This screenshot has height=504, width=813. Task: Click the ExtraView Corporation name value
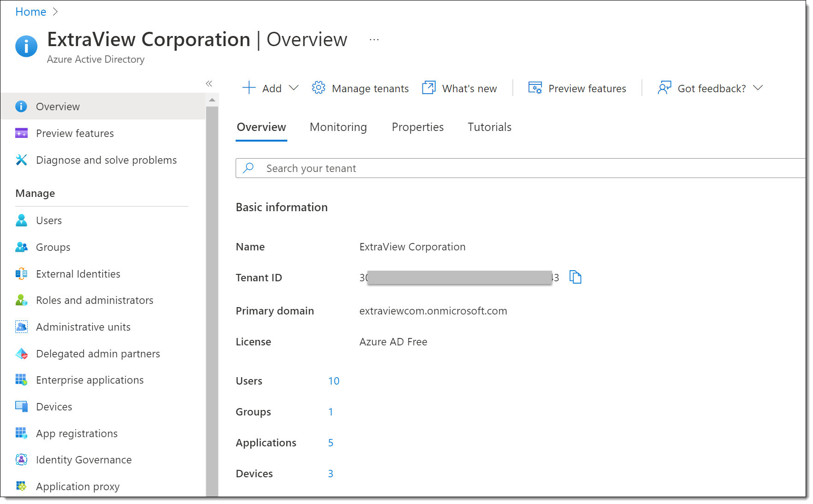coord(413,247)
